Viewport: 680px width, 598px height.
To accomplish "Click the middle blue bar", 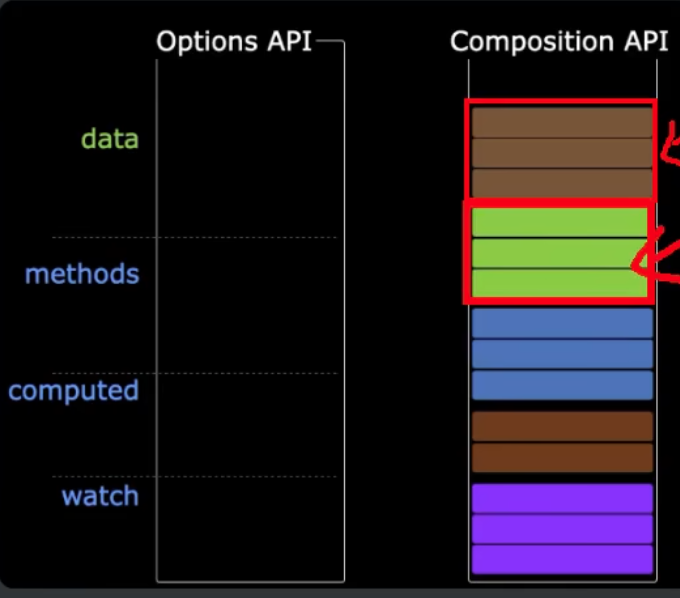I will click(x=562, y=354).
